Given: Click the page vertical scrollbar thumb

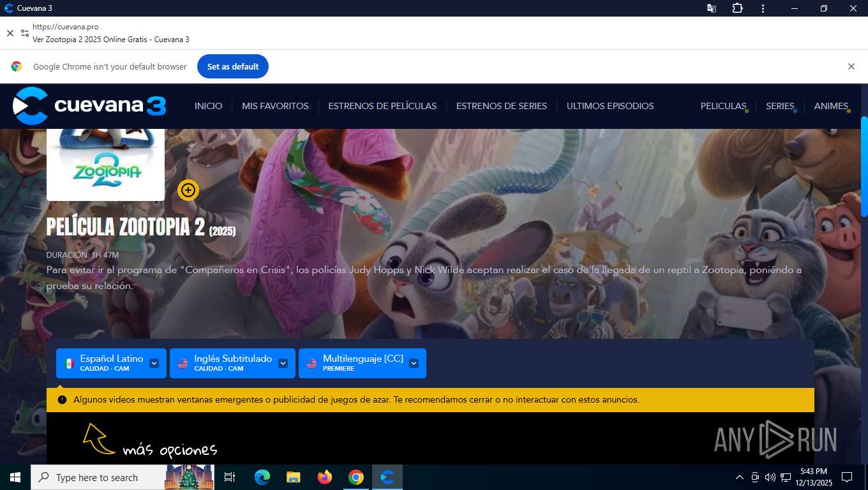Looking at the screenshot, I should pyautogui.click(x=864, y=166).
